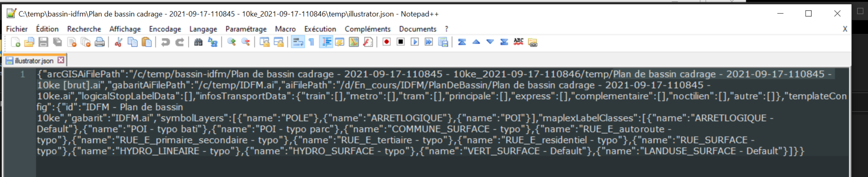Toggle show all characters pilcrow icon

pos(312,42)
